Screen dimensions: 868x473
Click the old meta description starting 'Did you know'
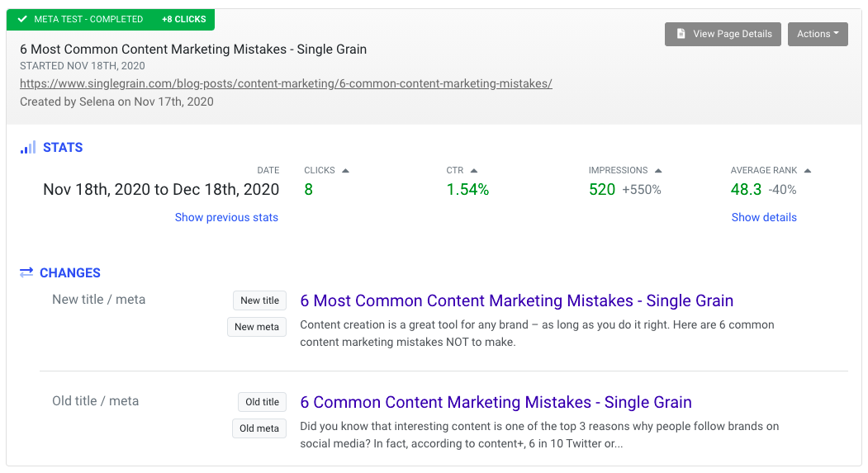[x=539, y=435]
